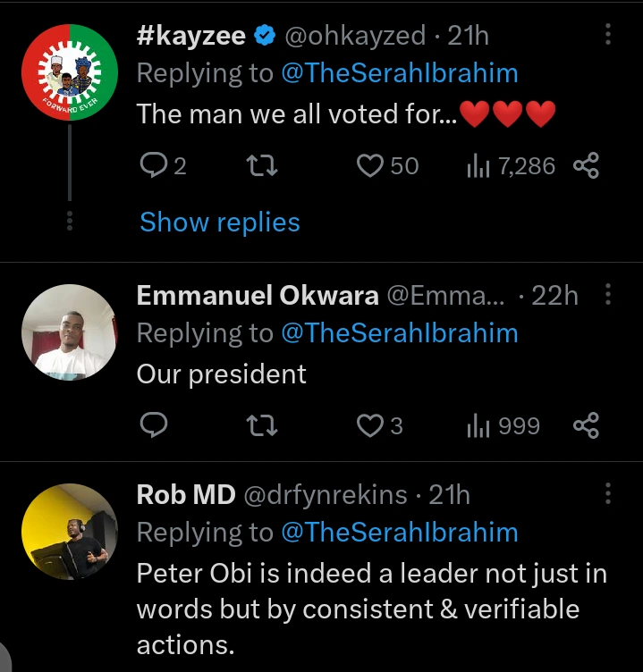643x672 pixels.
Task: Share #kayzee's tweet
Action: (586, 165)
